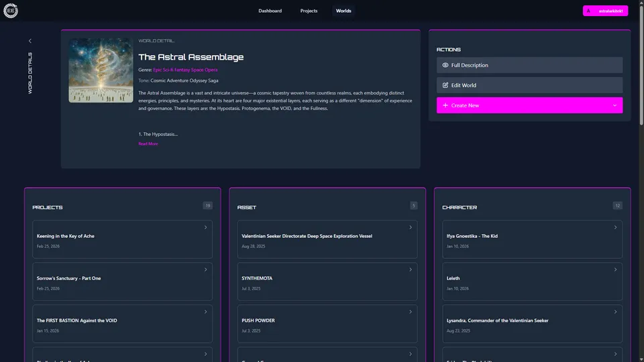Click the plus icon on Create New
The width and height of the screenshot is (644, 362).
click(x=445, y=105)
